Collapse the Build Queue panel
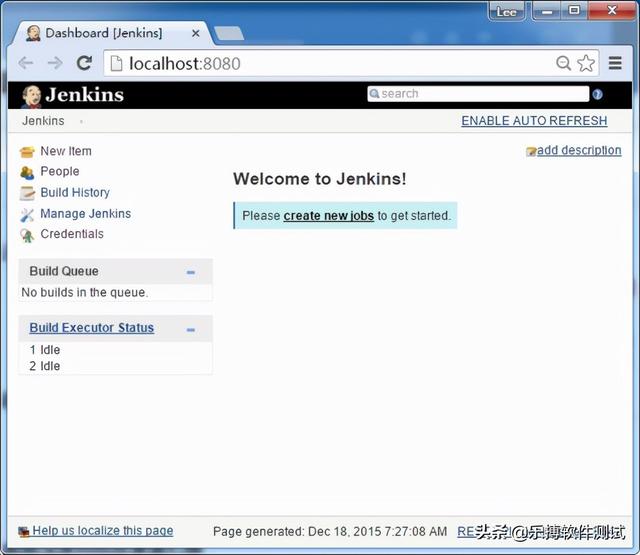The image size is (640, 555). click(x=191, y=272)
